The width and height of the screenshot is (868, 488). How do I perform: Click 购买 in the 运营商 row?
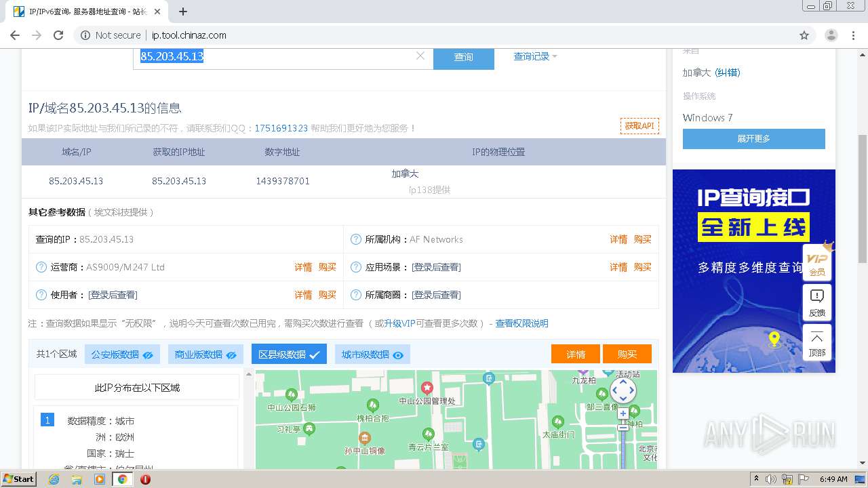tap(328, 267)
